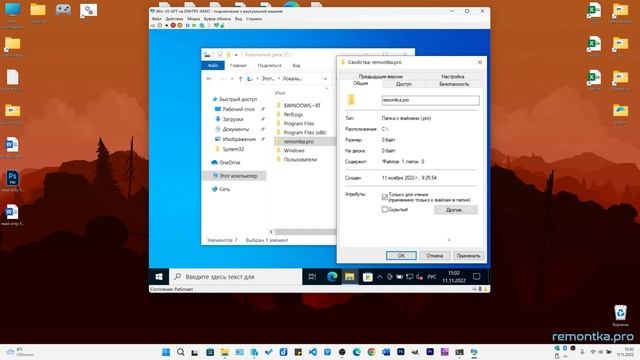This screenshot has width=640, height=360.
Task: Open Microsoft Store from the VM taskbar
Action: pos(367,277)
